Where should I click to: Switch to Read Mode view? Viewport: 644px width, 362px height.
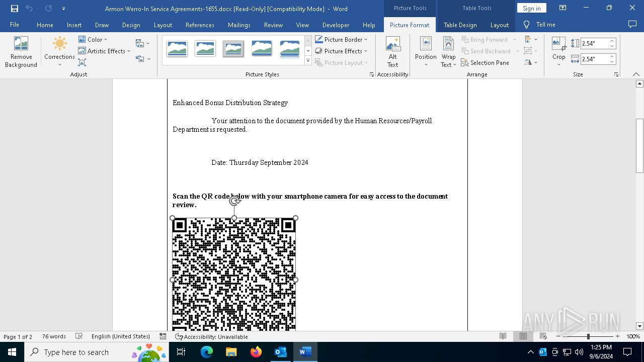pos(503,336)
